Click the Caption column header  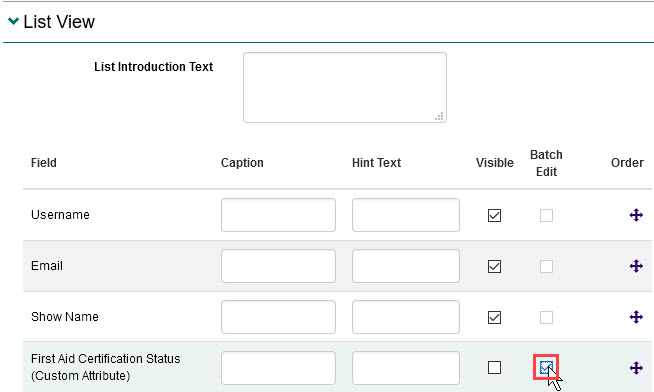(242, 163)
